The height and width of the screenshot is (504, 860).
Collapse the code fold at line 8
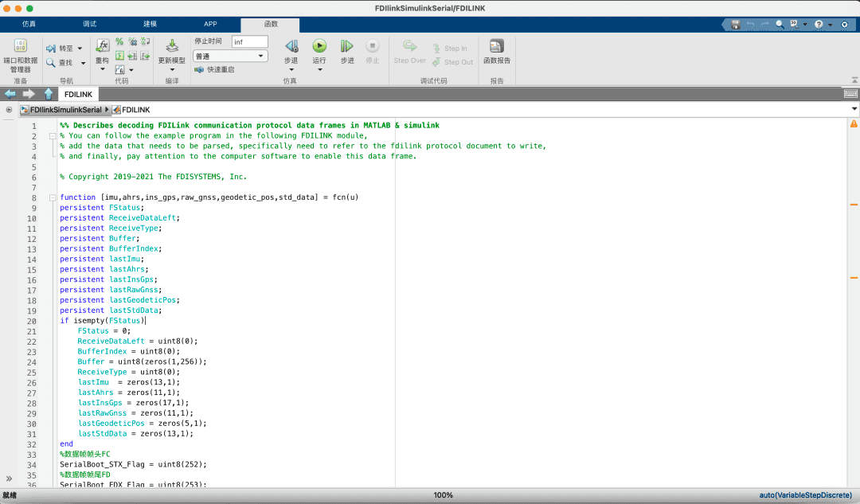53,197
